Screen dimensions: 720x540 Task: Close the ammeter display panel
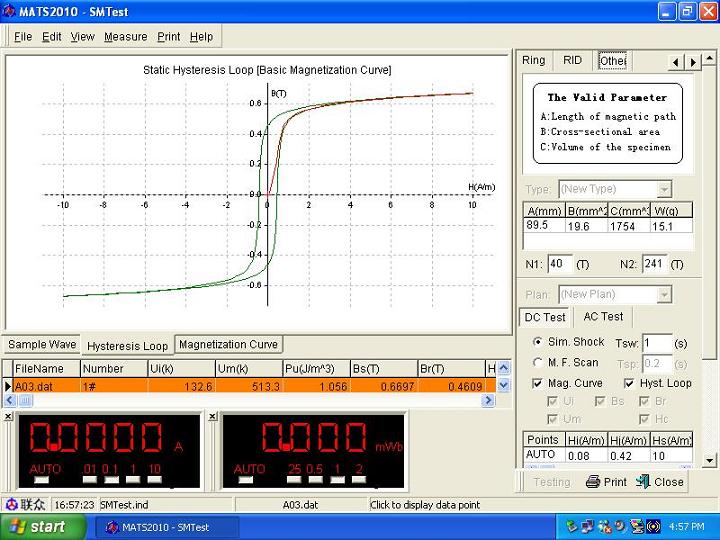(8, 416)
